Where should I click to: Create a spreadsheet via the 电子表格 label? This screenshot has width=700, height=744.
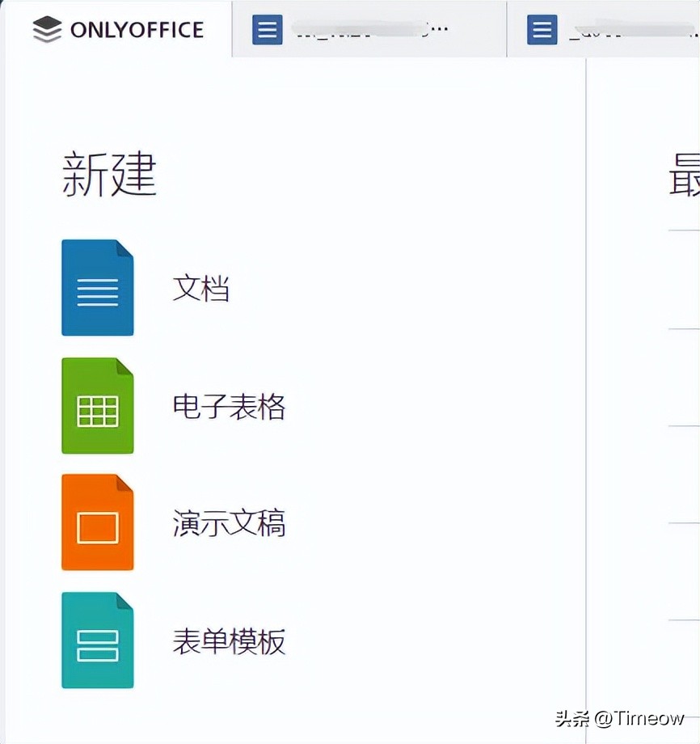pyautogui.click(x=229, y=407)
